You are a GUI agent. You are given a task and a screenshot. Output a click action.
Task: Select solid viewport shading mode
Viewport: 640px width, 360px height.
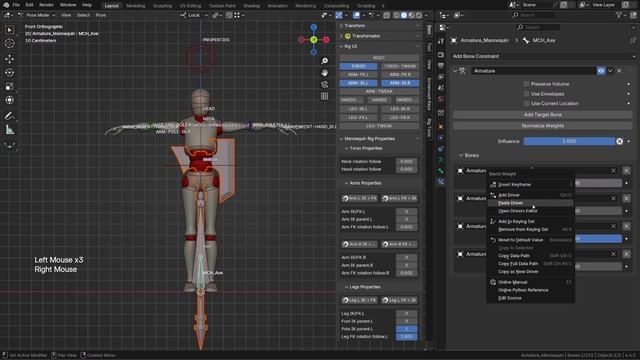(404, 15)
